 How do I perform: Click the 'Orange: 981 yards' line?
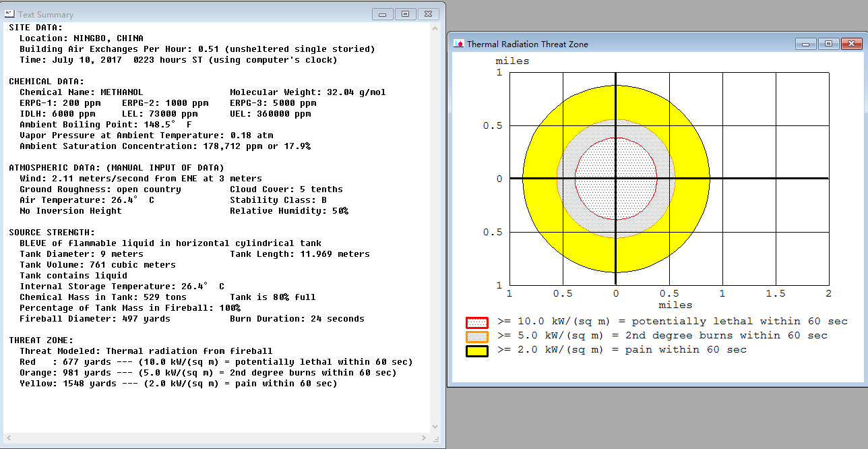coord(208,373)
